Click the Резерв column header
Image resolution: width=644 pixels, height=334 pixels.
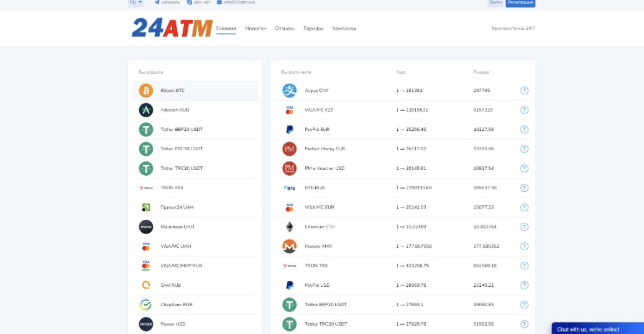coord(481,72)
